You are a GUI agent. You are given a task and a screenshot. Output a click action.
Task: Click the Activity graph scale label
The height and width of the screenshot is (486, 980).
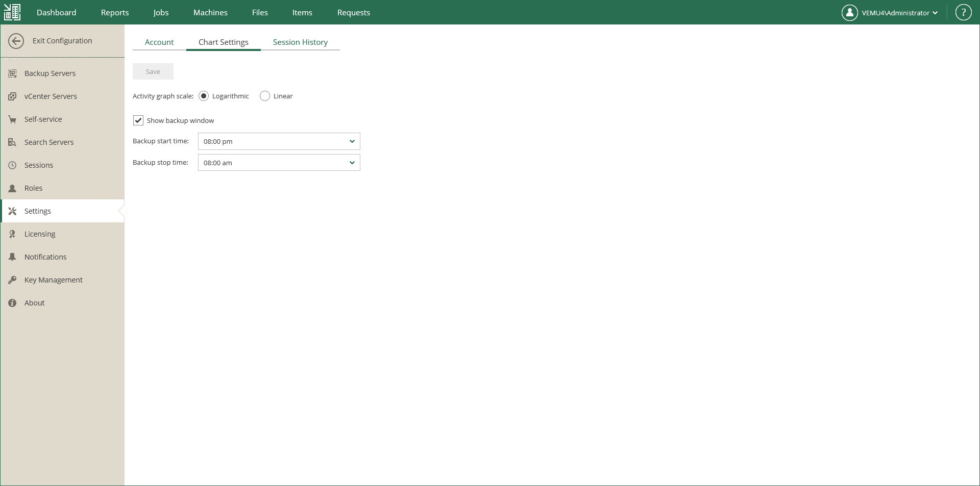[x=163, y=96]
